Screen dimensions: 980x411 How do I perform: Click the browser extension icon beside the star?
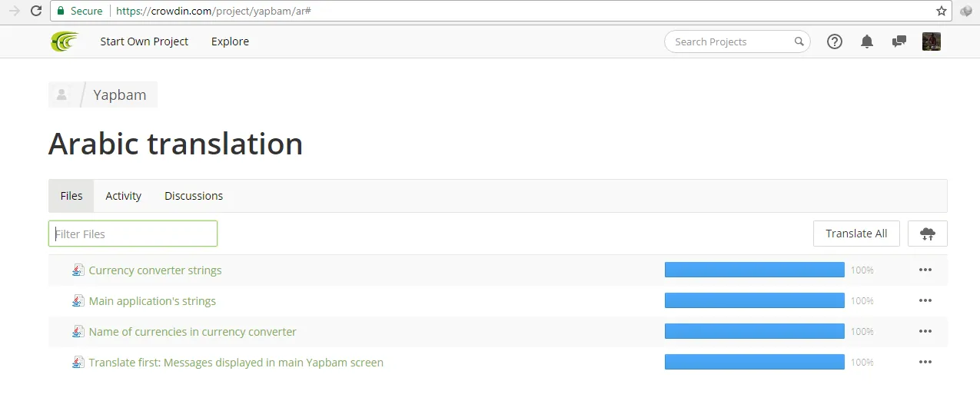pos(966,11)
